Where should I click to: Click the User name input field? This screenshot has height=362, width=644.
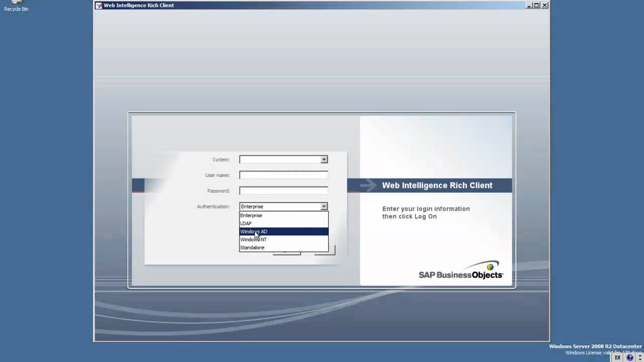point(283,175)
